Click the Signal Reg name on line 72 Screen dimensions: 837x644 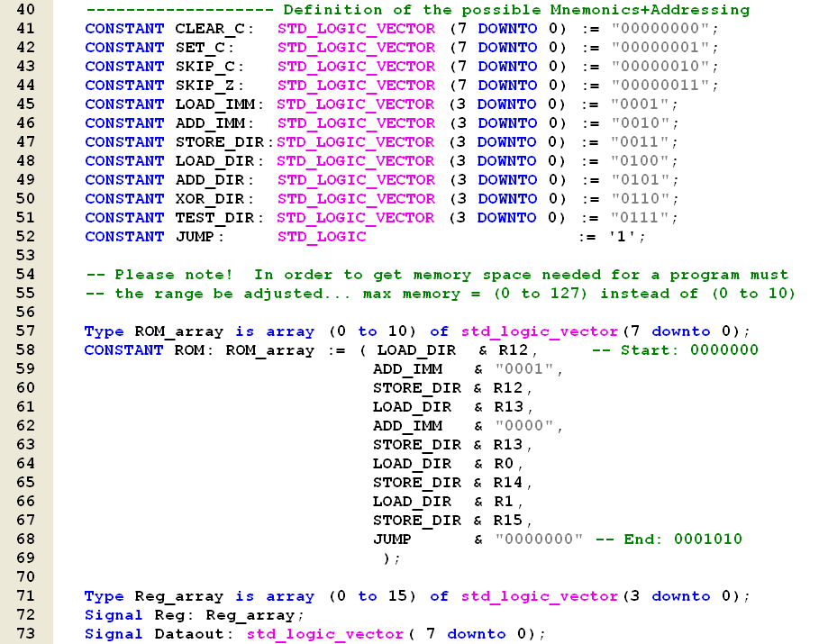(x=169, y=616)
